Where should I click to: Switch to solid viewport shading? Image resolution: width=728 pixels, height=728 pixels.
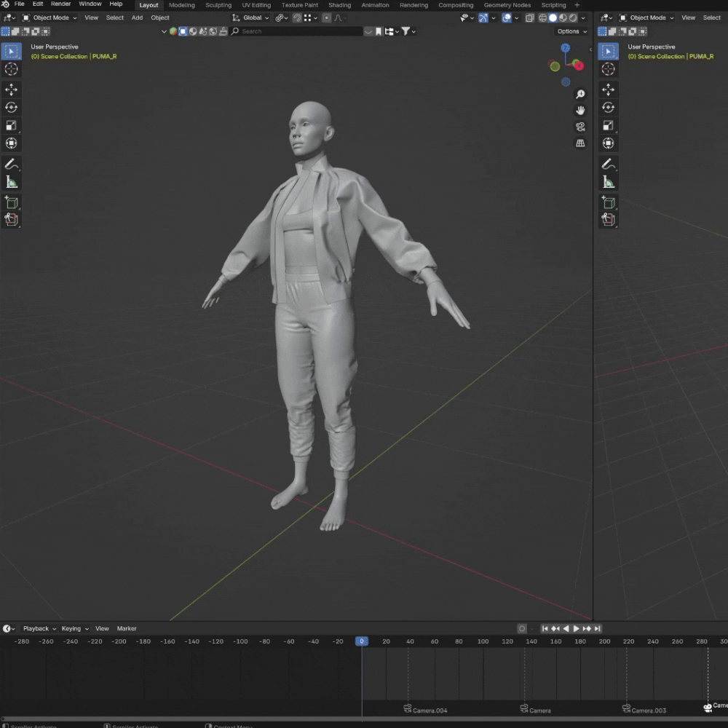click(553, 17)
